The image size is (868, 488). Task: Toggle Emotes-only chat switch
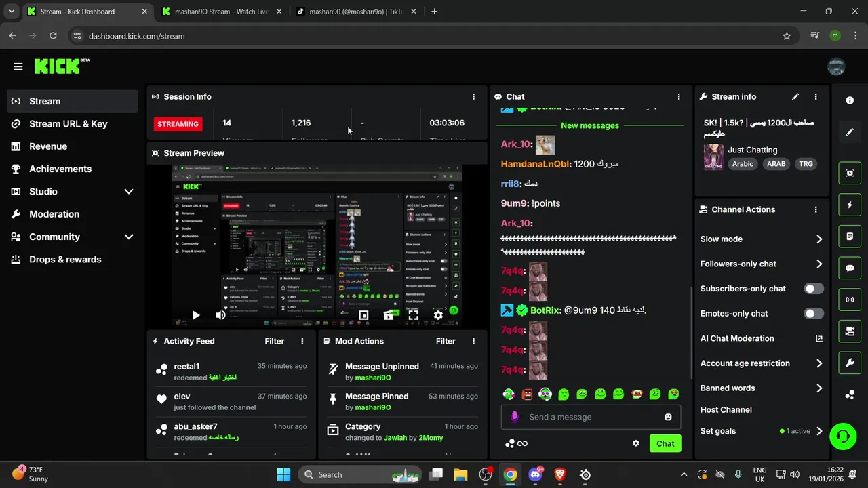814,314
